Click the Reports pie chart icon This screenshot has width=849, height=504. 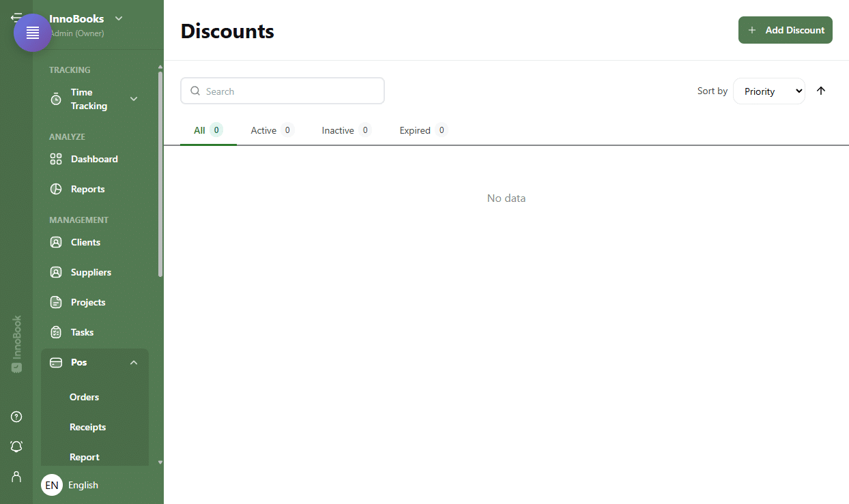tap(56, 189)
